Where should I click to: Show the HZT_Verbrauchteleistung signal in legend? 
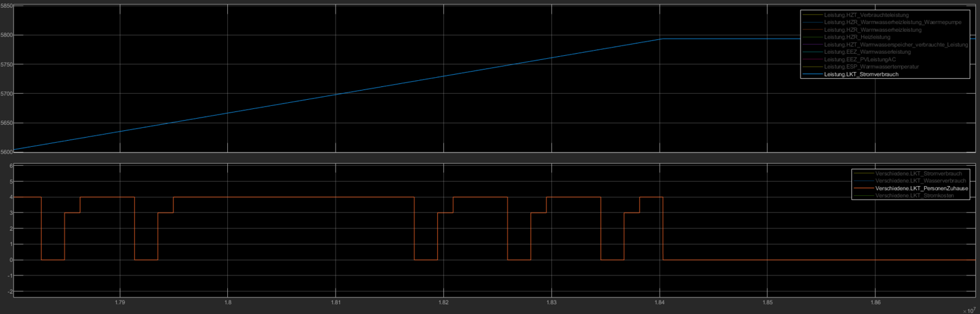click(x=866, y=15)
